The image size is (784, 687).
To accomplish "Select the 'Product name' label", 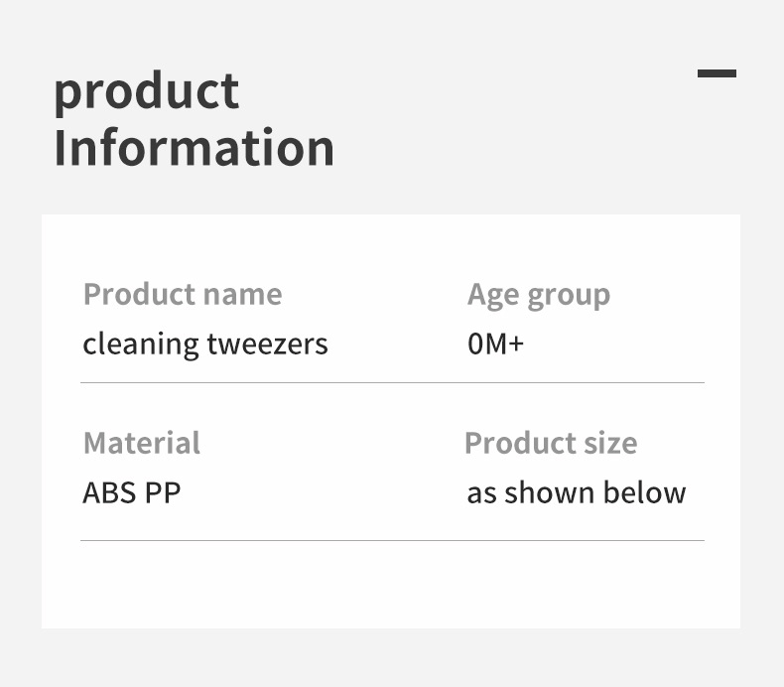I will click(182, 295).
